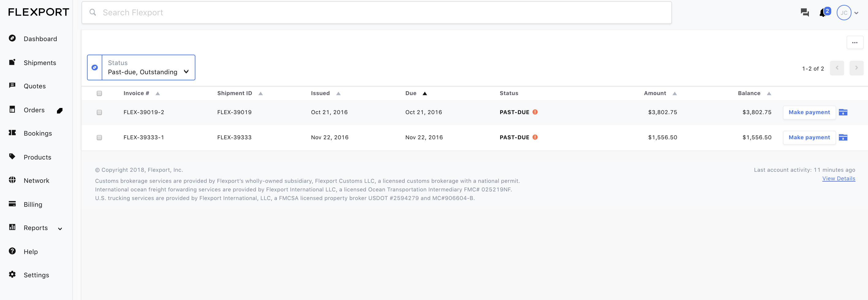The image size is (868, 300).
Task: Click the View Details link
Action: pos(838,179)
